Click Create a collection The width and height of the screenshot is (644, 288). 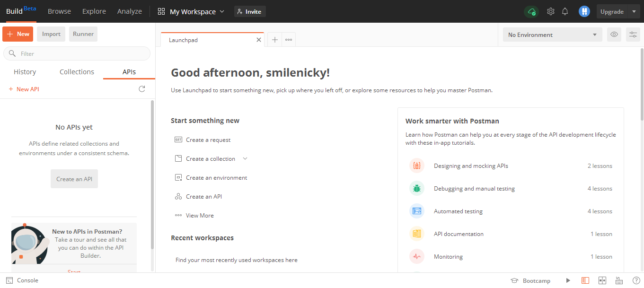pos(211,159)
